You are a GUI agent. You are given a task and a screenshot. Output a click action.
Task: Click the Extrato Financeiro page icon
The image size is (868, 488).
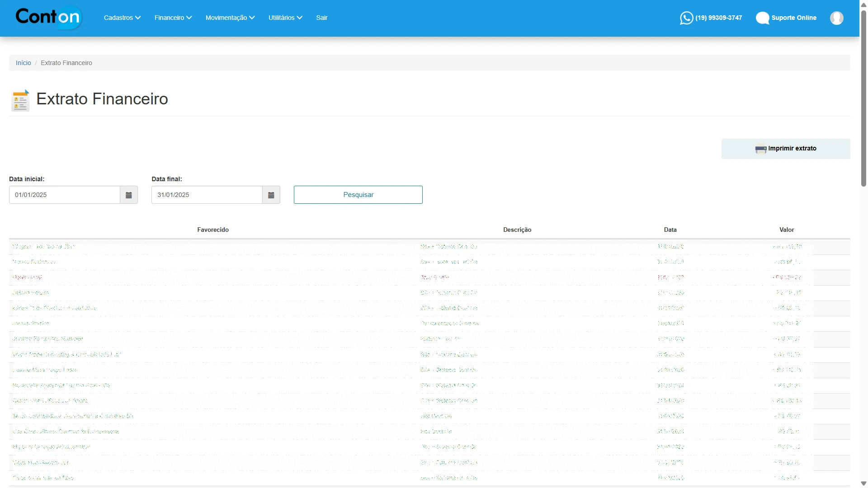20,100
